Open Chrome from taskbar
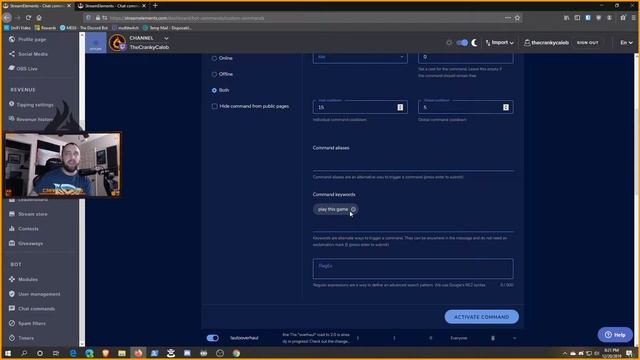The height and width of the screenshot is (360, 640). (236, 353)
